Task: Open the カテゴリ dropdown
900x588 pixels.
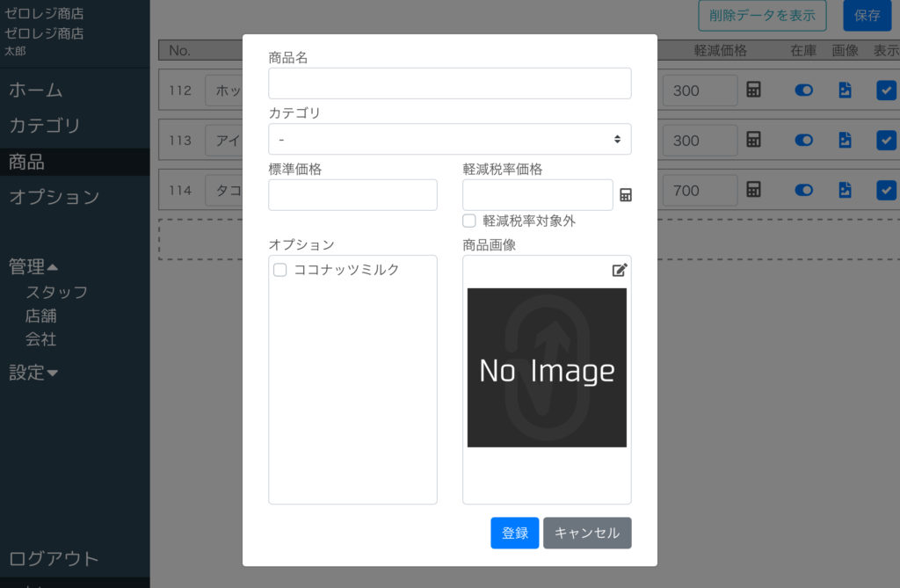Action: pyautogui.click(x=449, y=139)
